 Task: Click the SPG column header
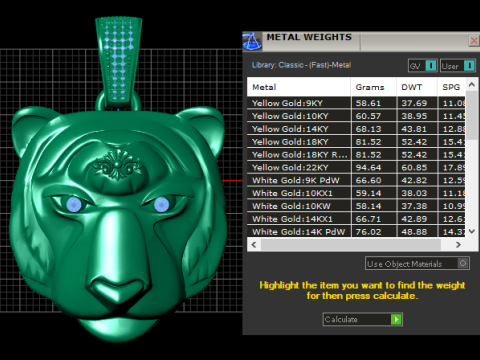(451, 87)
